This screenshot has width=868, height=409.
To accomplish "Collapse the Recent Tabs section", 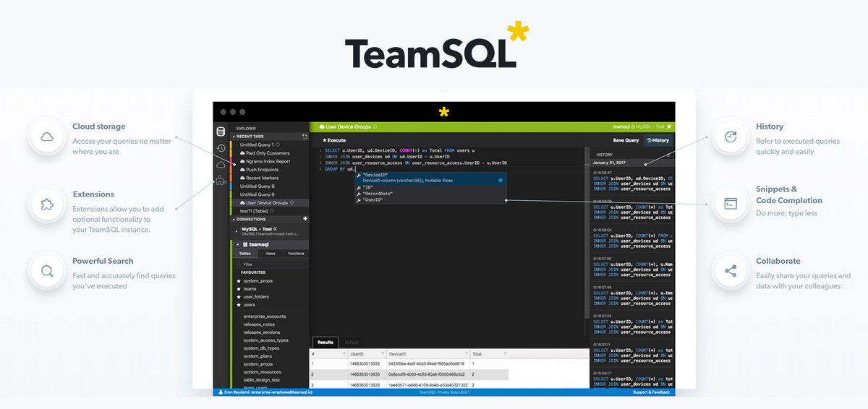I will click(233, 136).
